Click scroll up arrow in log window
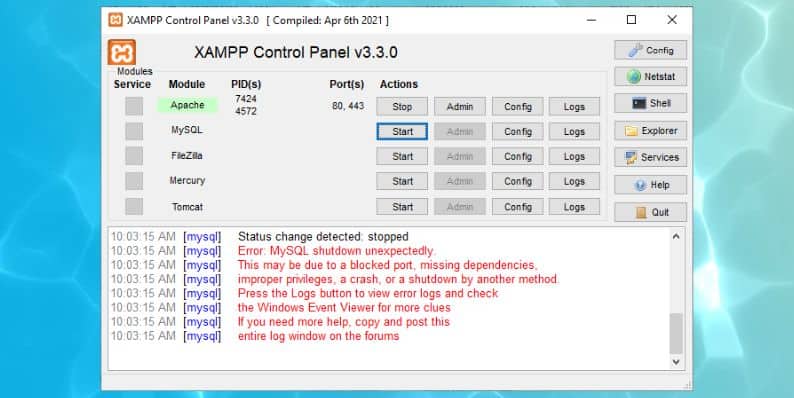Image resolution: width=794 pixels, height=398 pixels. (676, 236)
